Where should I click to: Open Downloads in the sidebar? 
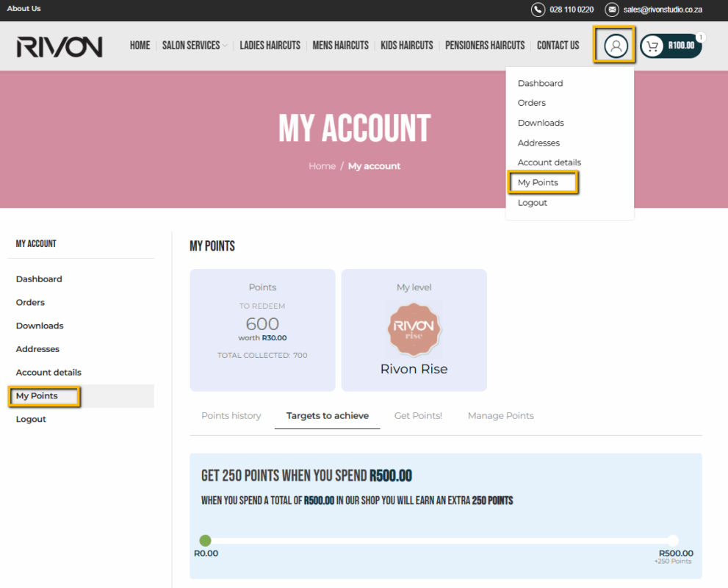[x=40, y=326]
